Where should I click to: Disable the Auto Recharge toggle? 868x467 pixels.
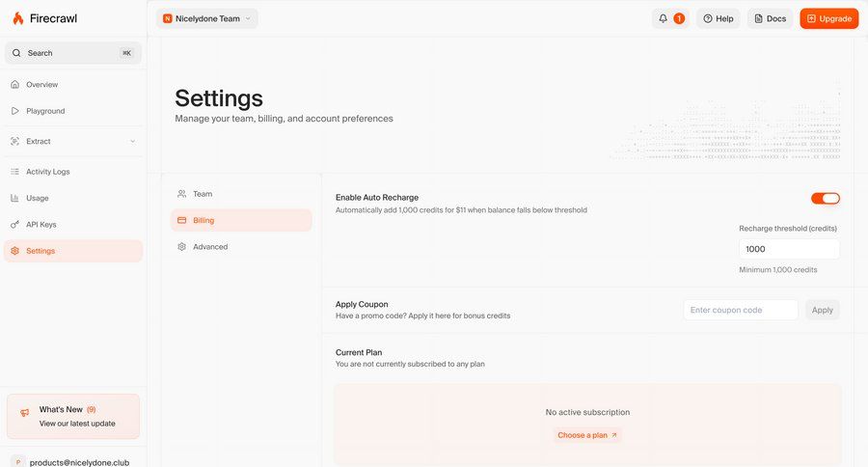(825, 198)
